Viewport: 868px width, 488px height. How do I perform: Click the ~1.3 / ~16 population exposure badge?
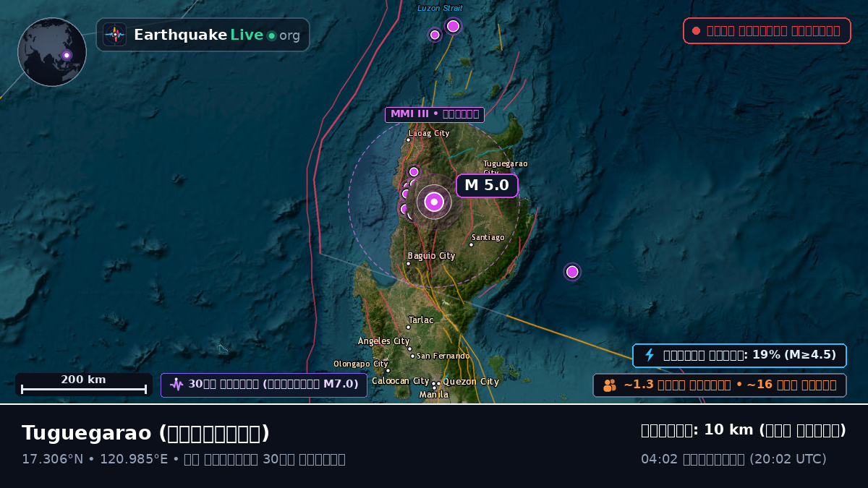point(720,385)
